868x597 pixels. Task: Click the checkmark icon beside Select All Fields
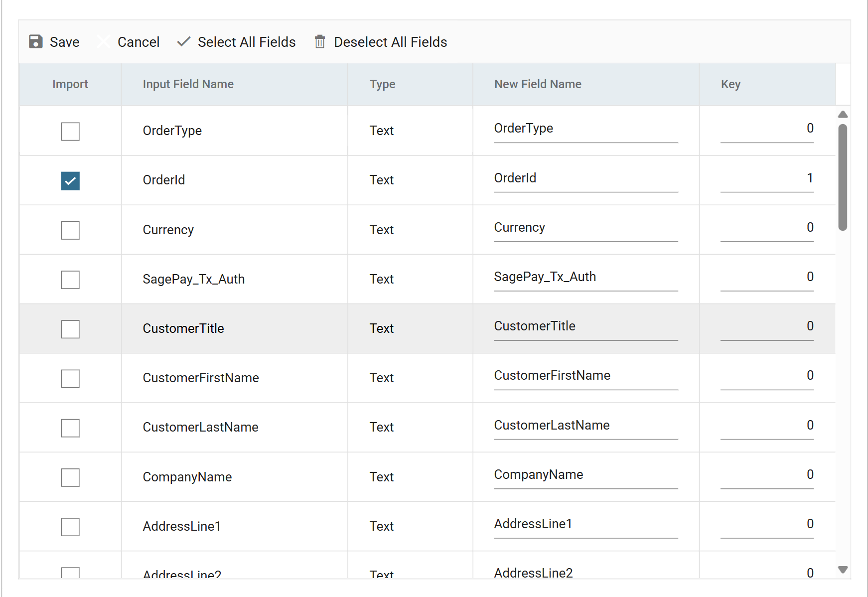tap(184, 42)
